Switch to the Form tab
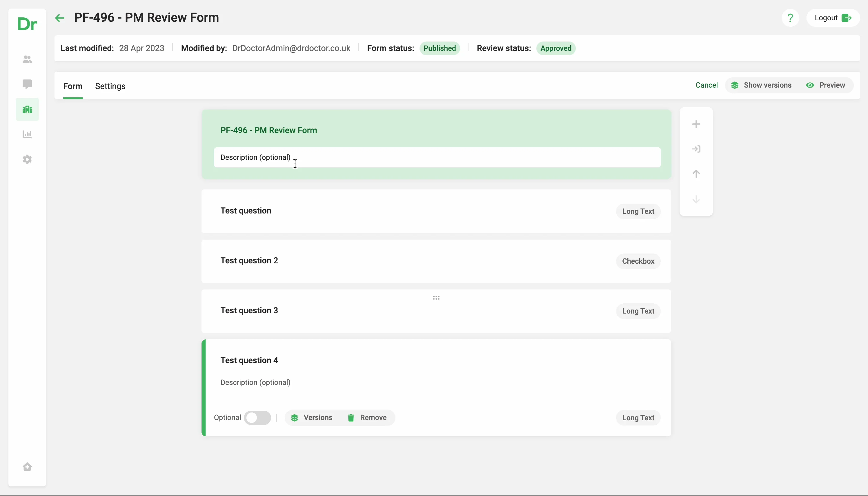Screen dimensions: 868x496 point(73,86)
